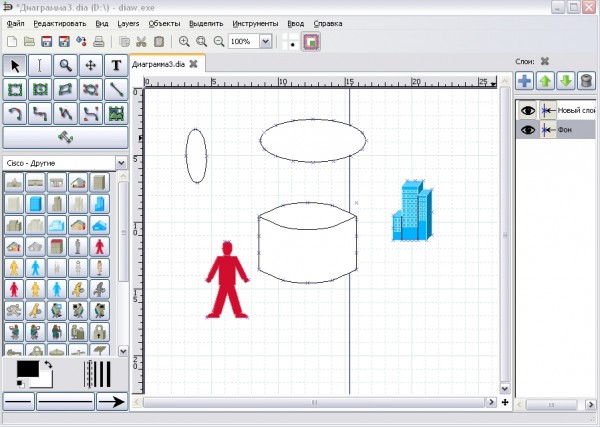Click the Print icon
This screenshot has height=427, width=600.
point(99,41)
